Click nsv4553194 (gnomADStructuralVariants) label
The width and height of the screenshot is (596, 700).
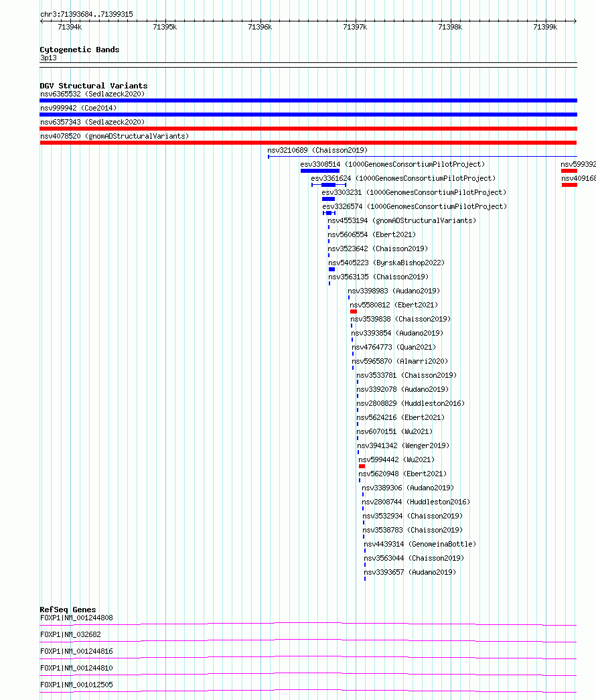(402, 220)
